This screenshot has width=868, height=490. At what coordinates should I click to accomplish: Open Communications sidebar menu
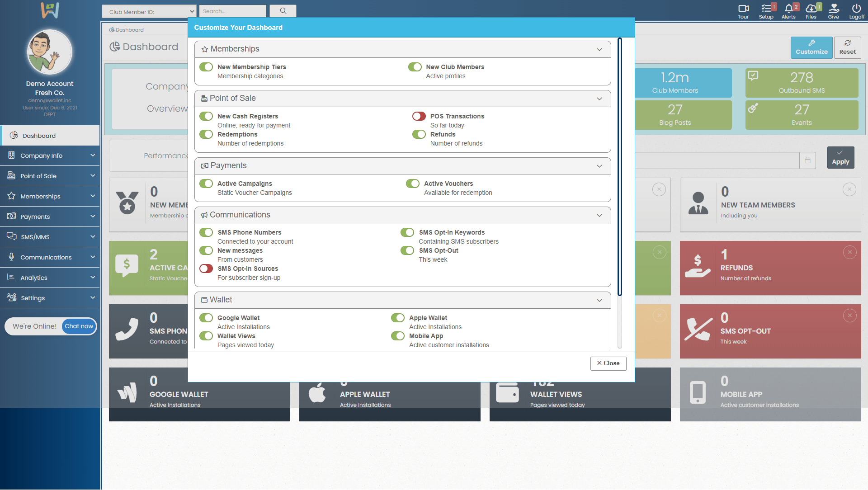click(50, 257)
